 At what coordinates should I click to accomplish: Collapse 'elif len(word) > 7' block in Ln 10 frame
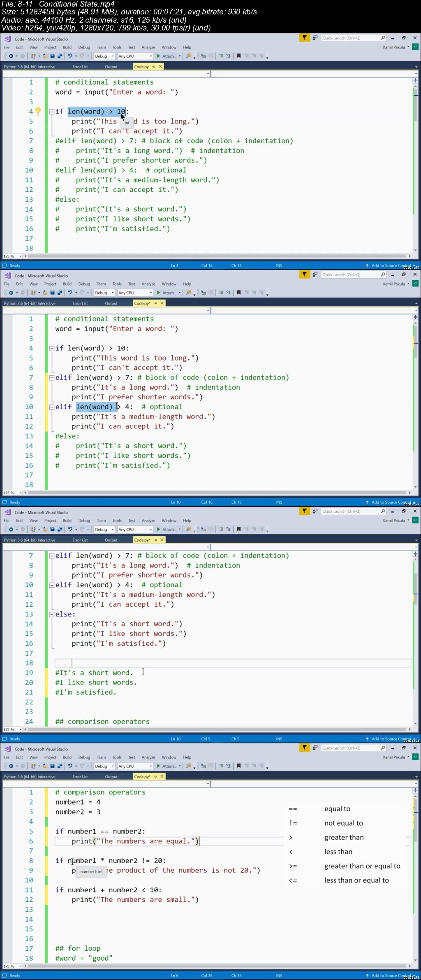point(52,377)
